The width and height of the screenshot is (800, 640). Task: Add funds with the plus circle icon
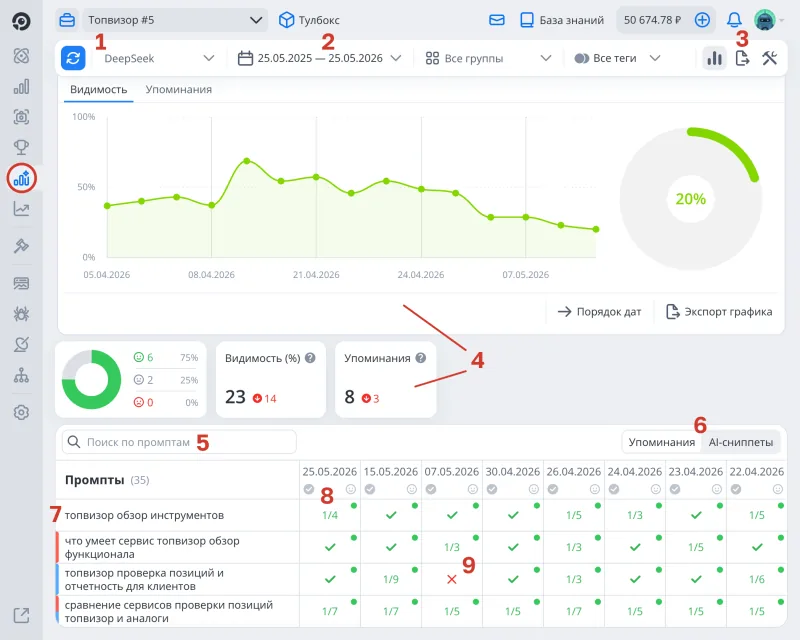coord(702,20)
